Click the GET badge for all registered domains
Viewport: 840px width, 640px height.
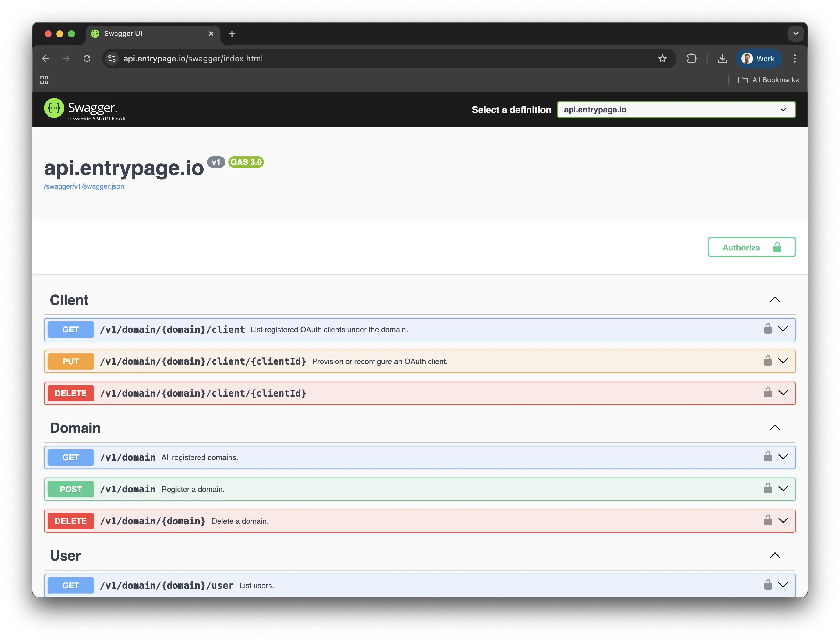click(x=71, y=457)
